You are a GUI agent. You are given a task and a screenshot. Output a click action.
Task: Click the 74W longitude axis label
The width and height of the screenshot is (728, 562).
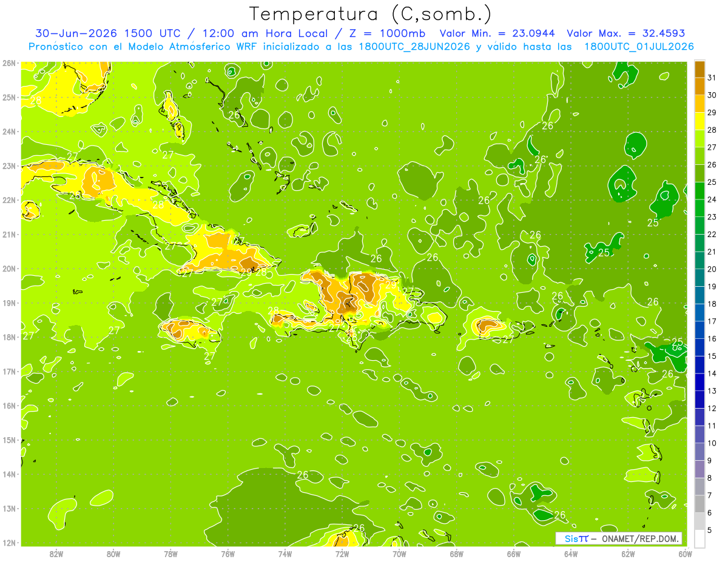(x=285, y=554)
